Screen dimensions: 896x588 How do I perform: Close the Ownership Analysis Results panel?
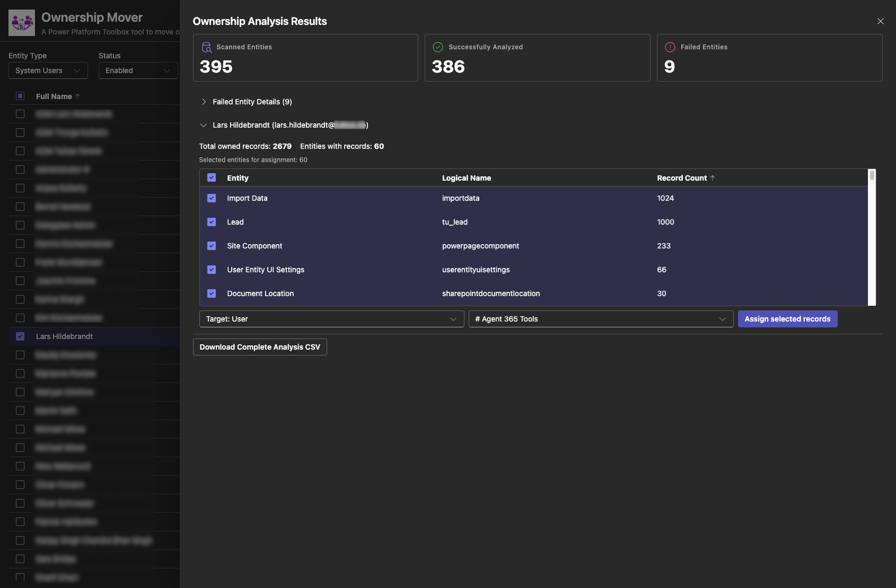(881, 21)
